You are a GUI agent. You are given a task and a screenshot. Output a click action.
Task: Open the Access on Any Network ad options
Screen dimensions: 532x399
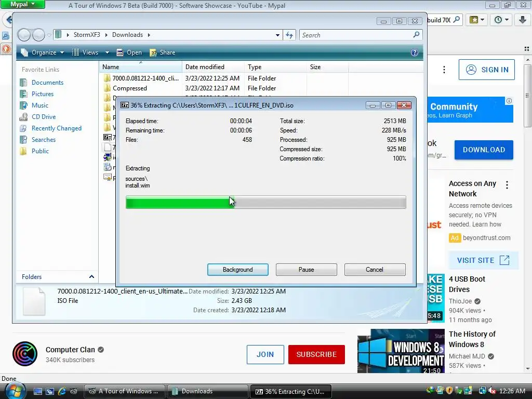(507, 185)
